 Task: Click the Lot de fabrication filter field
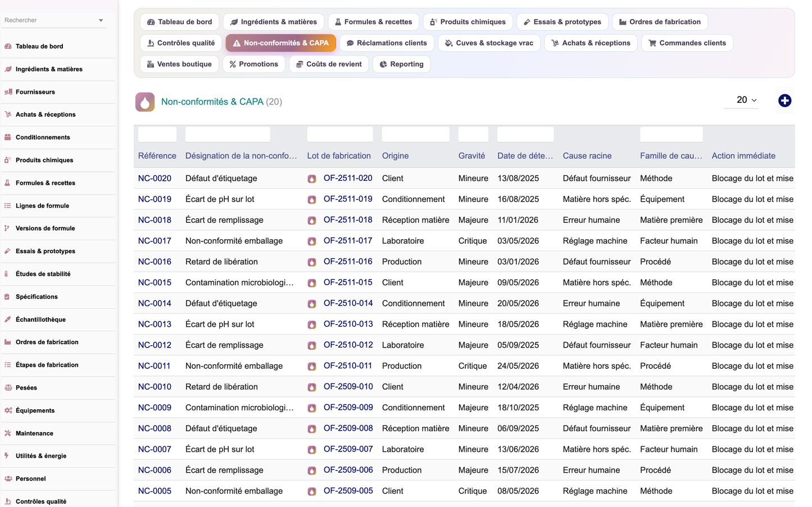(340, 134)
